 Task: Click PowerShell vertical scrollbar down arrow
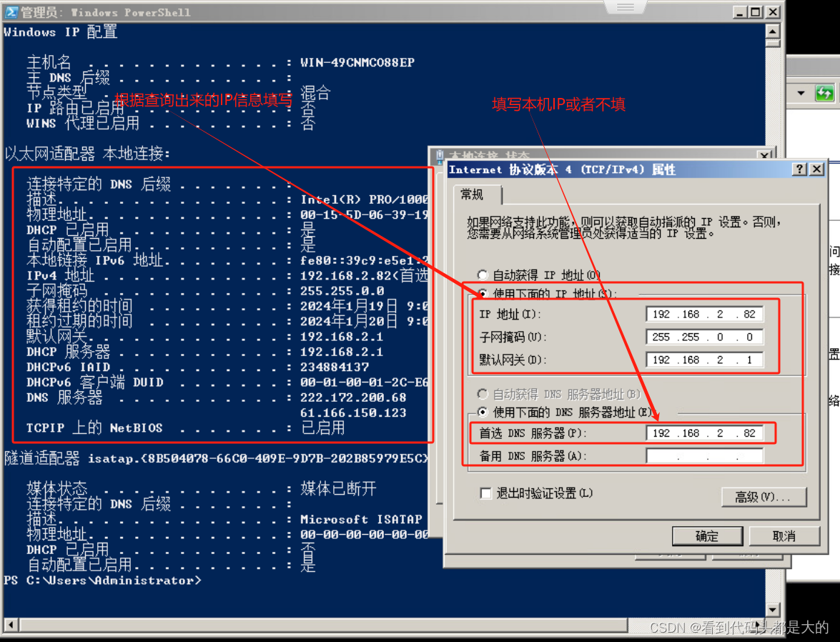pyautogui.click(x=773, y=610)
